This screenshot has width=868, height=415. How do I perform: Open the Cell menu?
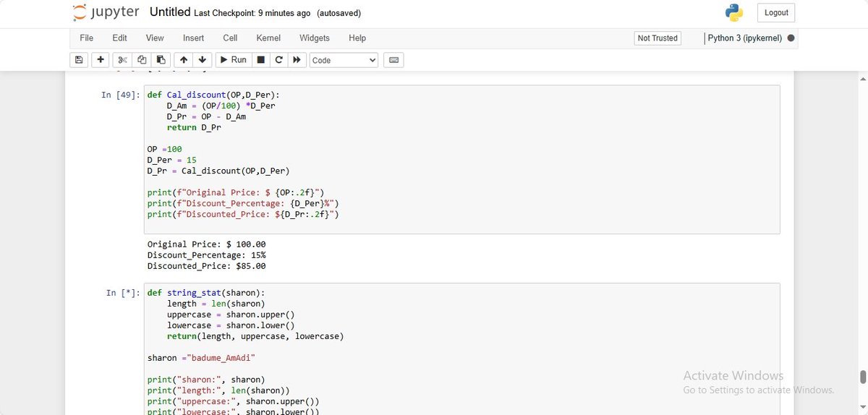coord(230,38)
